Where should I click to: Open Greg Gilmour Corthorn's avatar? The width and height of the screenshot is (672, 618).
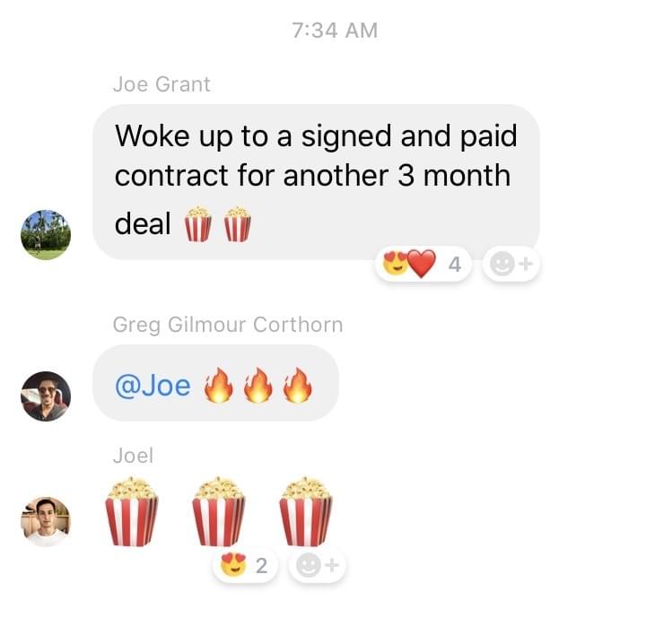click(x=46, y=396)
